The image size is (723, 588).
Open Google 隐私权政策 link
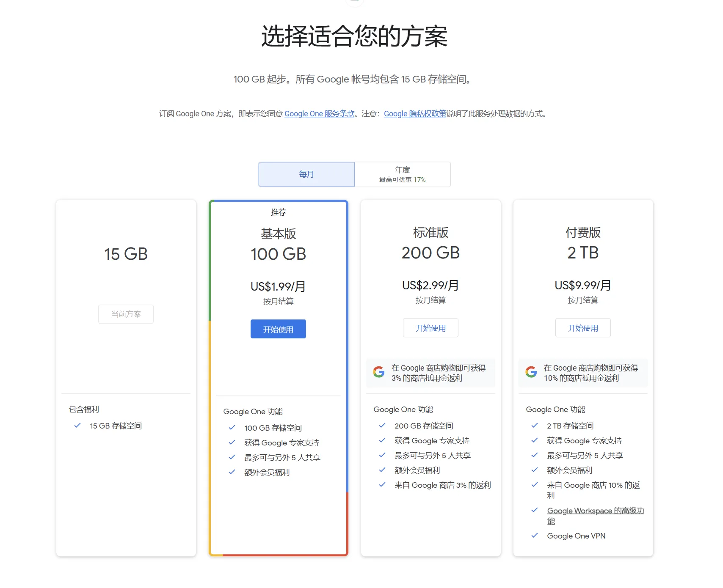pyautogui.click(x=415, y=114)
